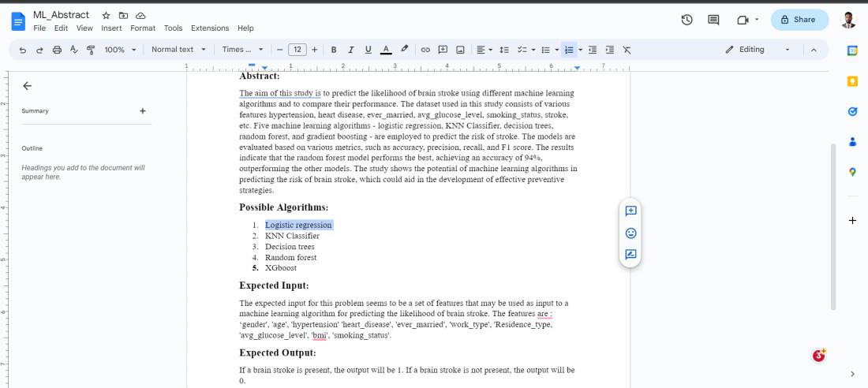Star the ML_Abstract document
The height and width of the screenshot is (388, 868).
click(x=107, y=16)
